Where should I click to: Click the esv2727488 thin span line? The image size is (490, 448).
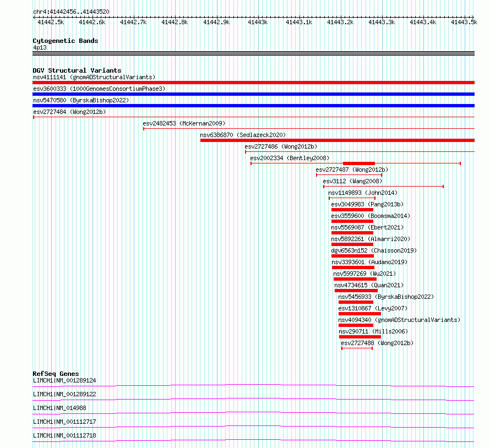click(357, 348)
